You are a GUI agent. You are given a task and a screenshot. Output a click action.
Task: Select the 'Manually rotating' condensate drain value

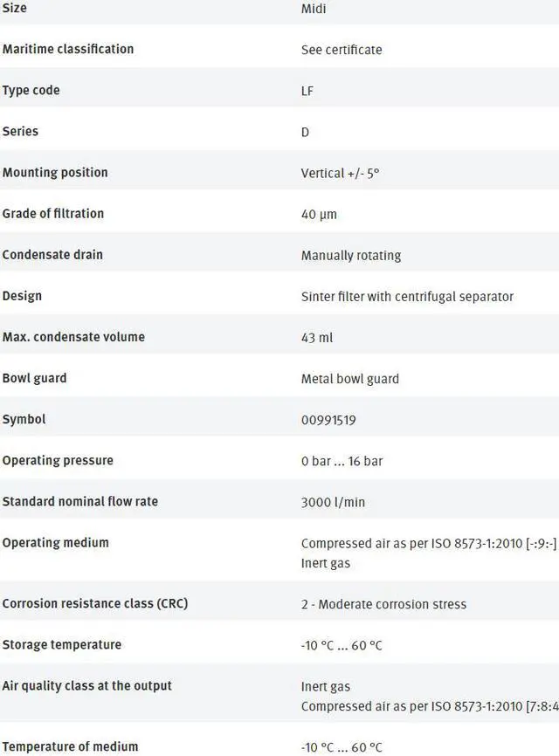(351, 256)
